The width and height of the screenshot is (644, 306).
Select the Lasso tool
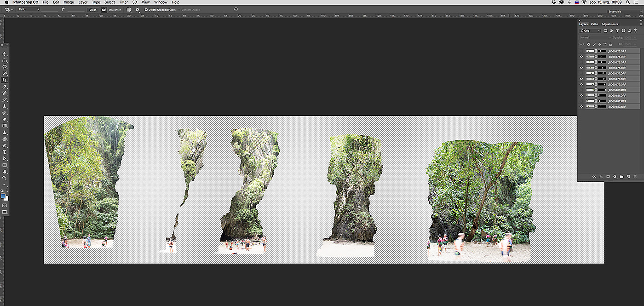(x=5, y=67)
